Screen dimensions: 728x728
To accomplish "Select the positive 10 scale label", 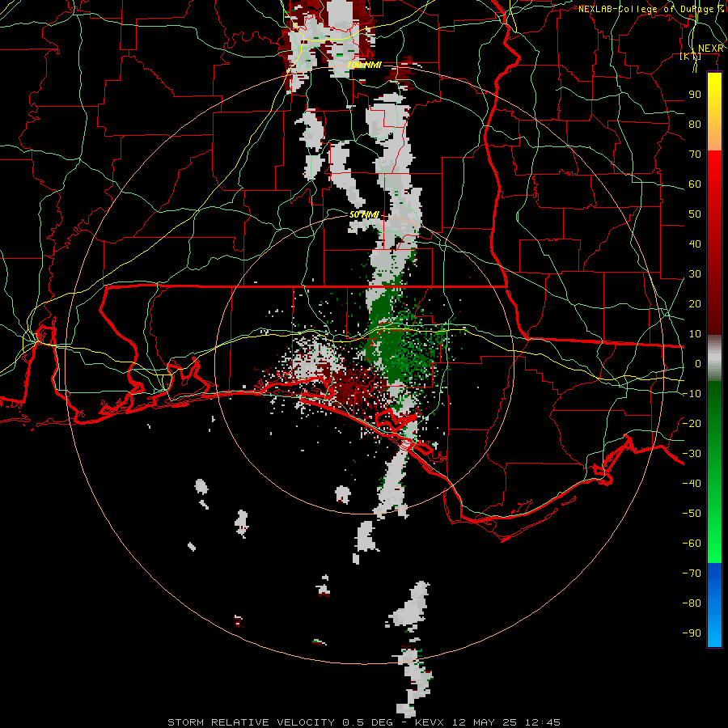I will (x=695, y=334).
